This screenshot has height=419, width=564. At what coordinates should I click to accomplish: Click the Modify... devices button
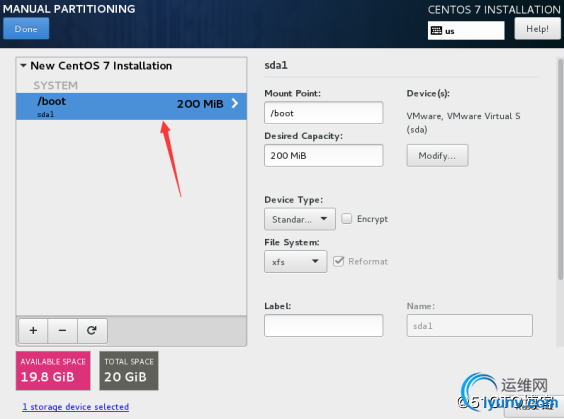pyautogui.click(x=437, y=155)
